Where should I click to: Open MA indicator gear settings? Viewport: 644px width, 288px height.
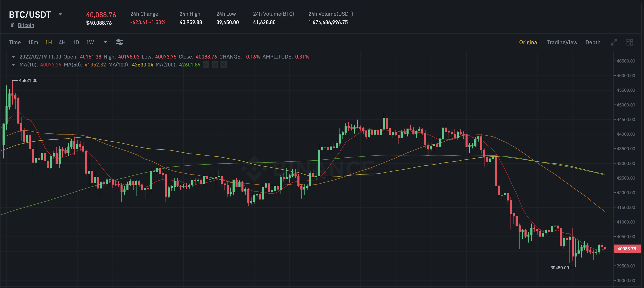[x=215, y=65]
